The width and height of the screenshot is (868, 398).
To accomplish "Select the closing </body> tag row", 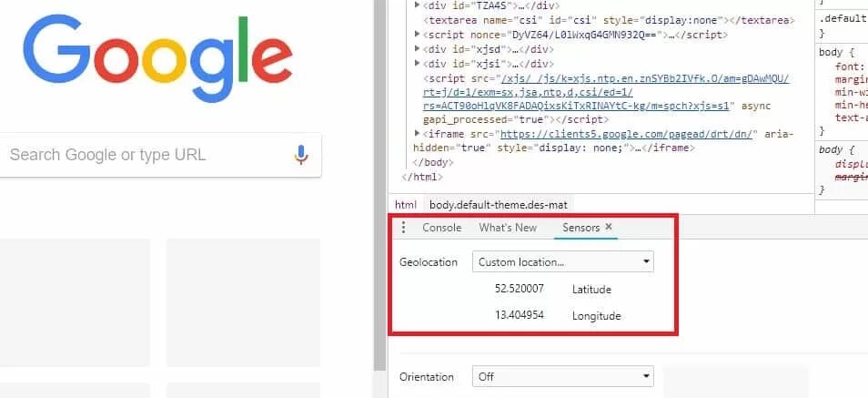I will coord(433,163).
